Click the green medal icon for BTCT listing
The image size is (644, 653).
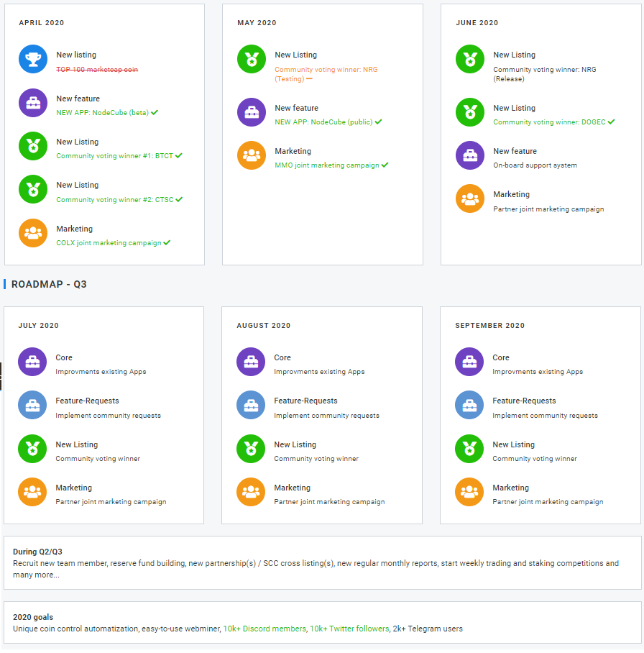point(33,146)
